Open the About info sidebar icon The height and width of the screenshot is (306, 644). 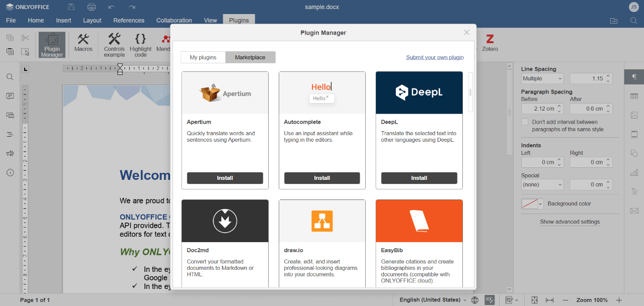pos(10,172)
